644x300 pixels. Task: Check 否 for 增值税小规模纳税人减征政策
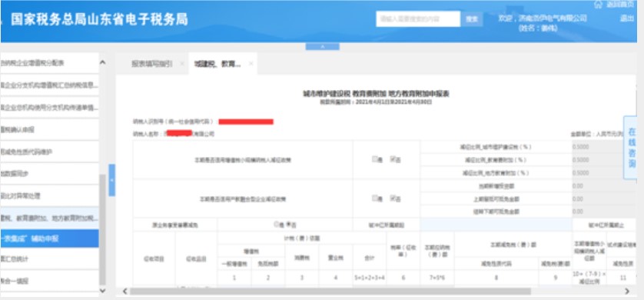(393, 159)
